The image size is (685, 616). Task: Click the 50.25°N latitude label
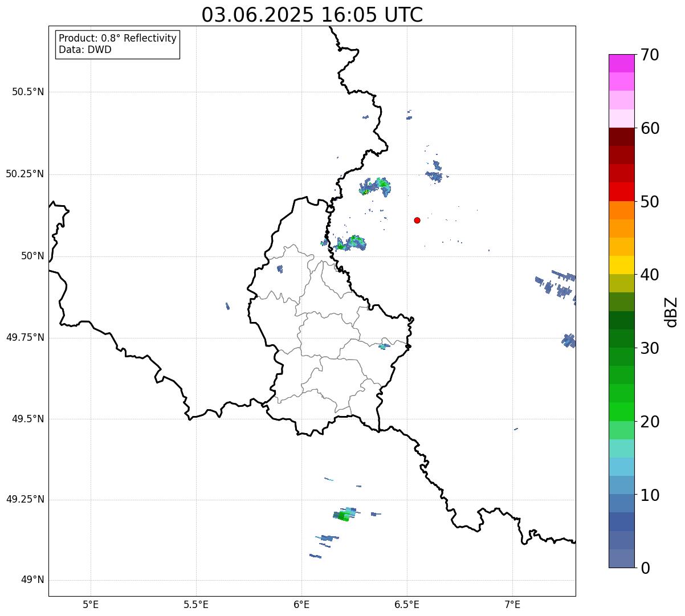click(x=25, y=174)
